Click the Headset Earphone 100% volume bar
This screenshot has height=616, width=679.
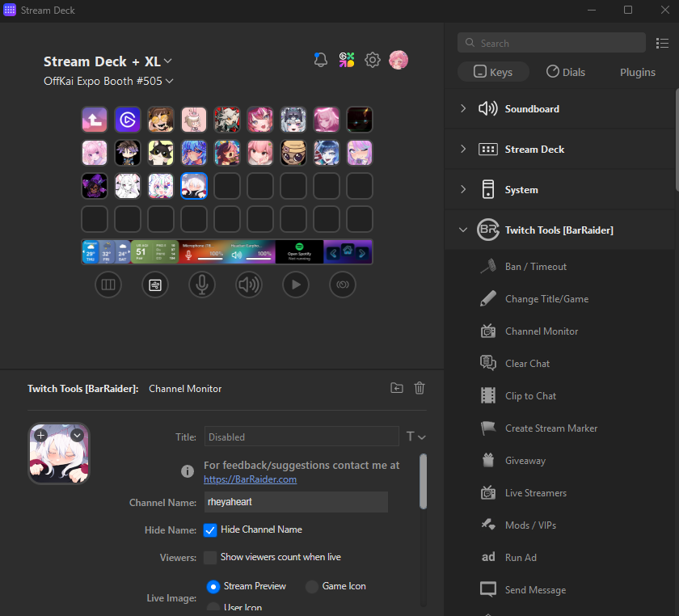259,259
